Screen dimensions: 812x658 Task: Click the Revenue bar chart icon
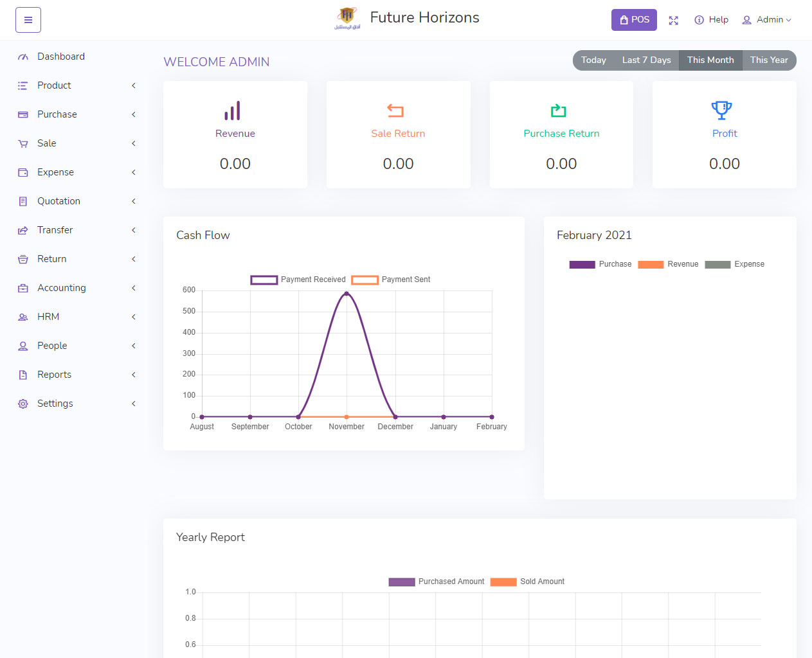pyautogui.click(x=233, y=111)
